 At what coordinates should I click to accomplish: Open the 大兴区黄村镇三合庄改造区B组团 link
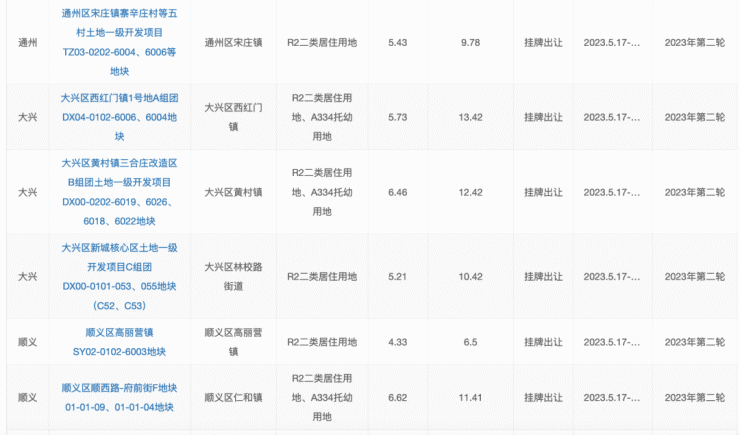tap(119, 191)
